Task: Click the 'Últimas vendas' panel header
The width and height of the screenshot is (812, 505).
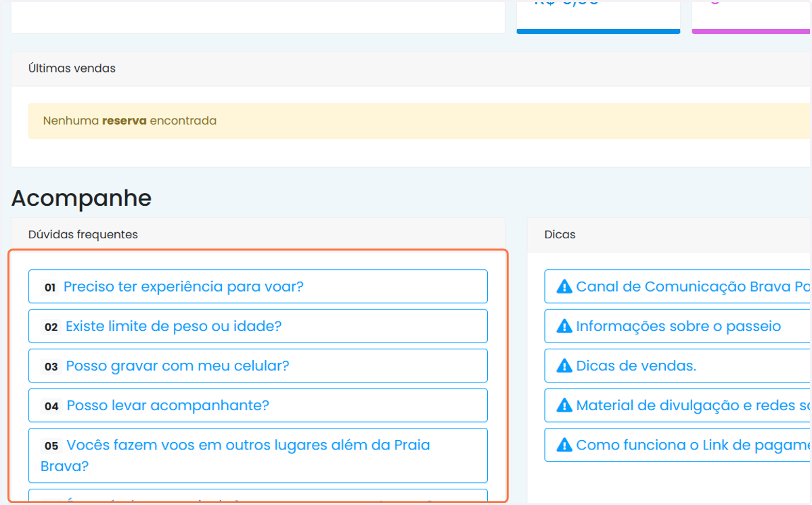Action: [411, 68]
